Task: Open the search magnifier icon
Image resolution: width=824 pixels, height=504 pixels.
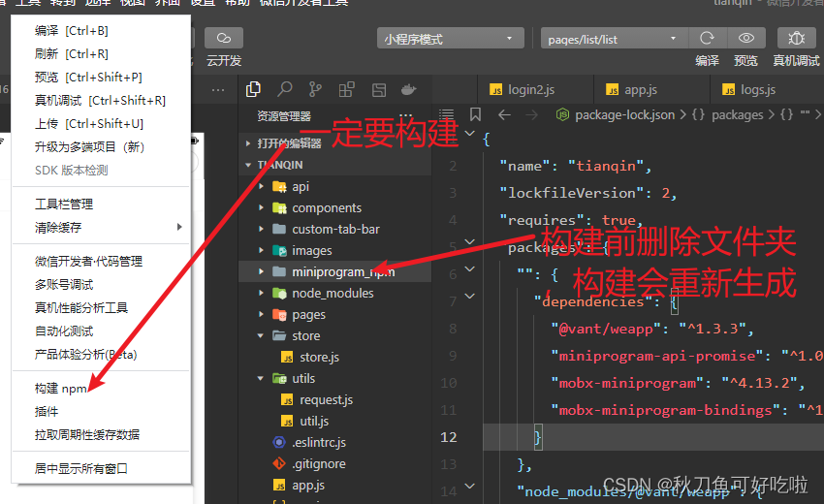Action: point(284,89)
